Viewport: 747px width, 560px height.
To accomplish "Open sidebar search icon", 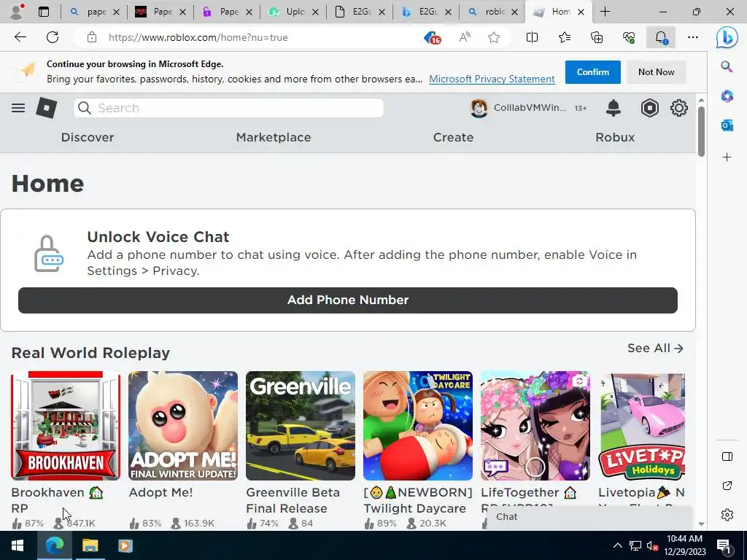I will point(727,66).
